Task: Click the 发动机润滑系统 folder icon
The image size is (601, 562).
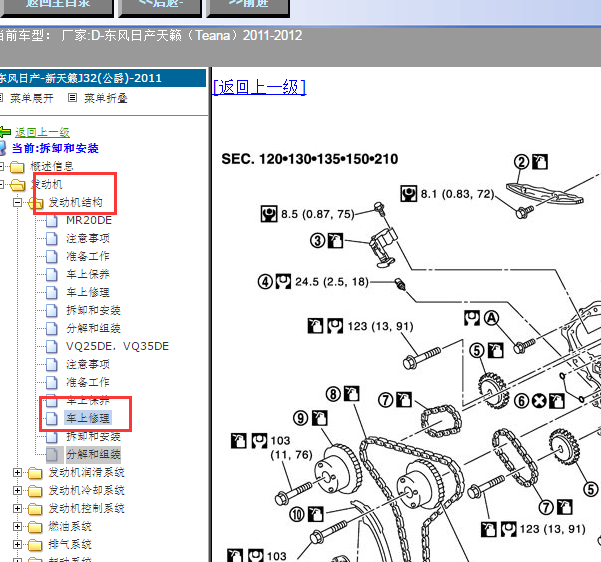Action: [x=35, y=473]
